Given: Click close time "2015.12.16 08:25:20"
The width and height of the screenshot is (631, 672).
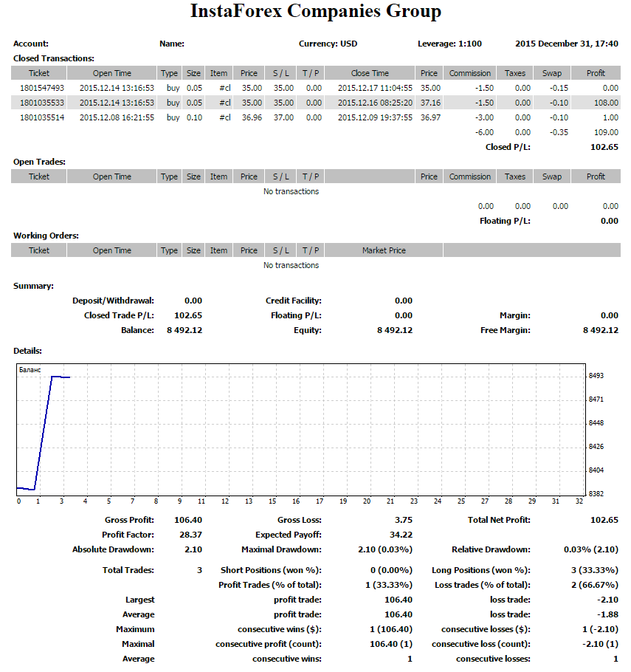Looking at the screenshot, I should (375, 103).
